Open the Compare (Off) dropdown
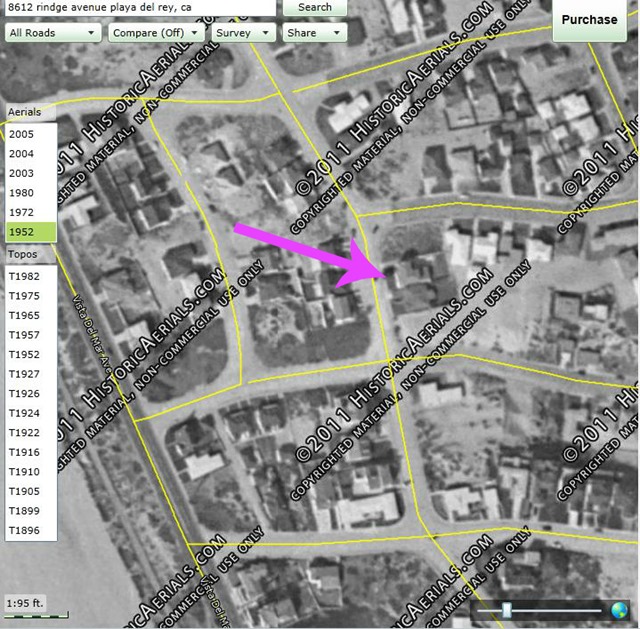The height and width of the screenshot is (629, 640). pos(156,33)
